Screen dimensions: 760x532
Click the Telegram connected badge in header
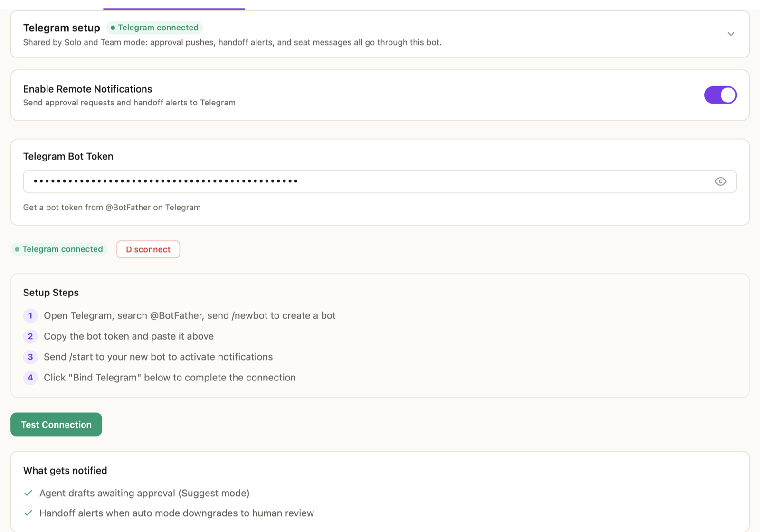pyautogui.click(x=154, y=28)
